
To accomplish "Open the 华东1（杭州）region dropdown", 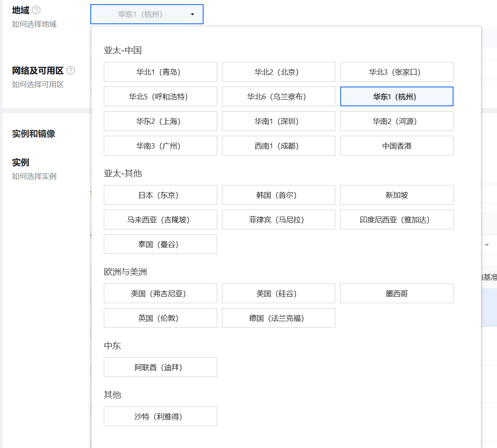I will click(x=147, y=14).
